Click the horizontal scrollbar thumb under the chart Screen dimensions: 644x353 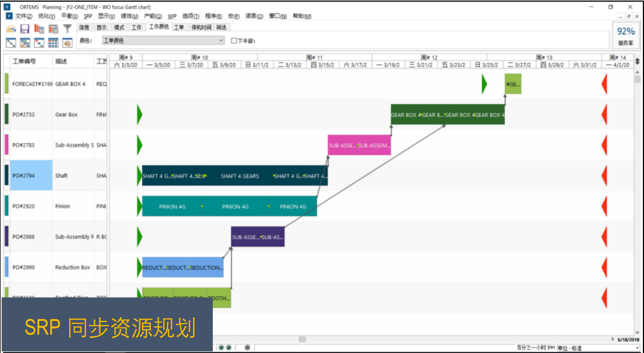302,339
